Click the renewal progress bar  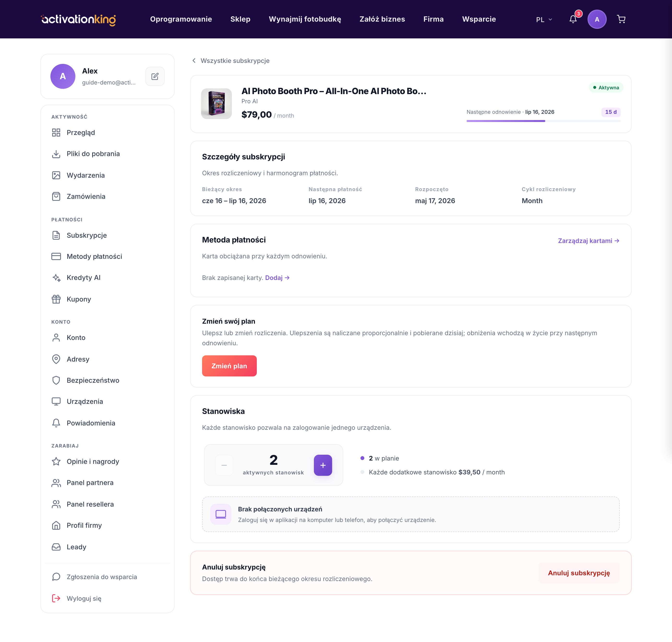click(543, 121)
